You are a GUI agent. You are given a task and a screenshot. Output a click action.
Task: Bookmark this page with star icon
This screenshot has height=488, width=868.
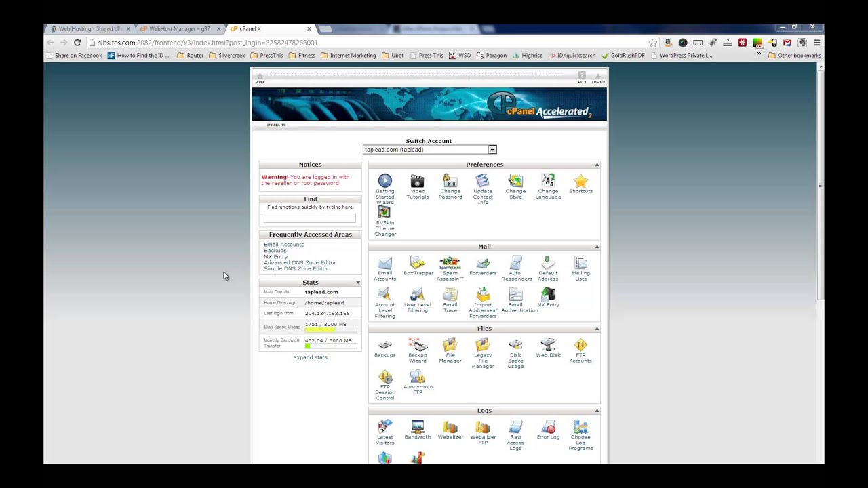(653, 43)
